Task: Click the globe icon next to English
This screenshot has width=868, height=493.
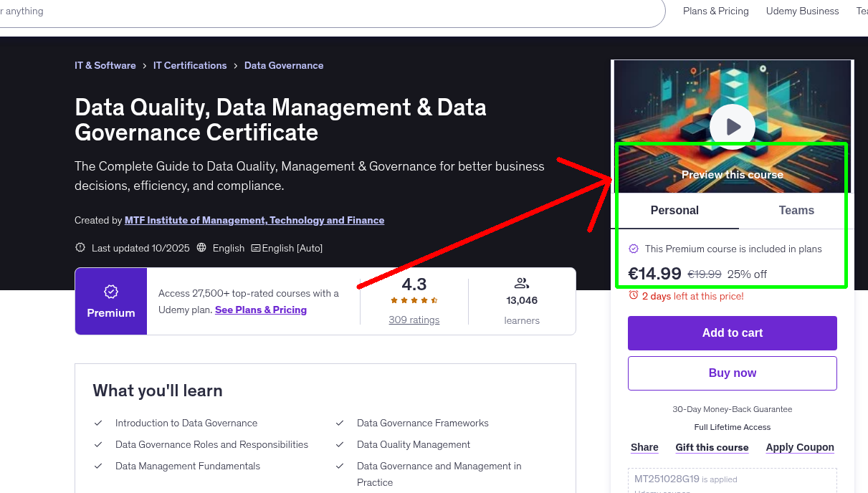Action: pos(203,248)
